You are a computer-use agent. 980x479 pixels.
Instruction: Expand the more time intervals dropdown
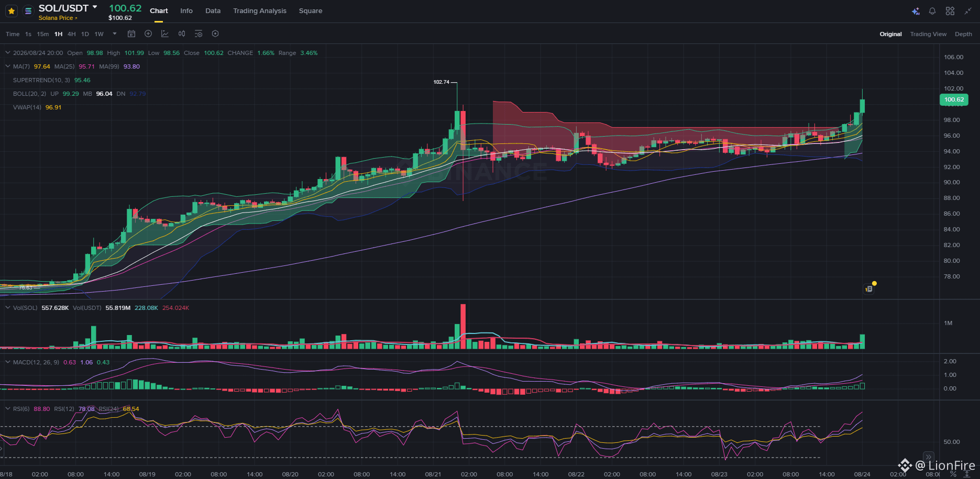[115, 34]
